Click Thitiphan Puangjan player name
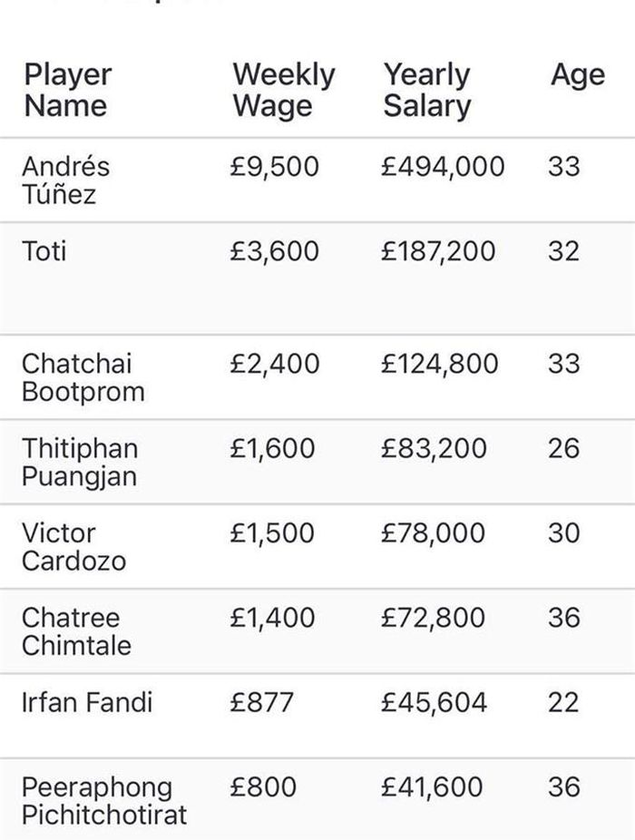635x840 pixels. 80,463
